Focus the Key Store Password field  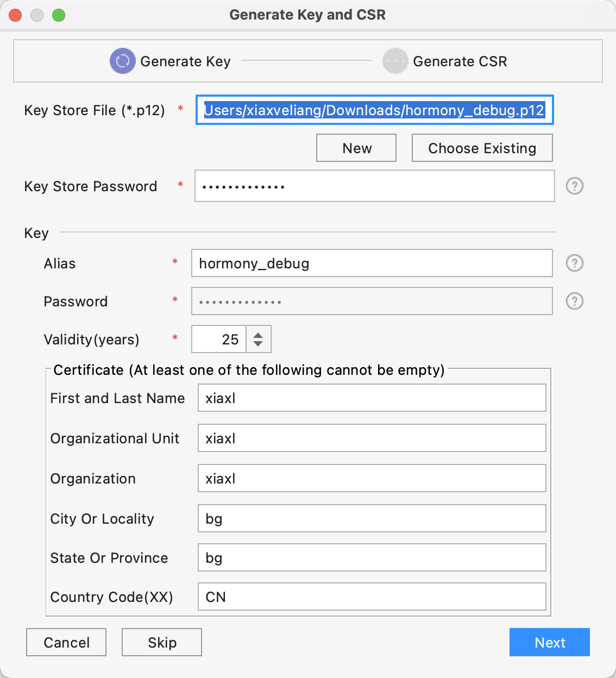coord(375,186)
